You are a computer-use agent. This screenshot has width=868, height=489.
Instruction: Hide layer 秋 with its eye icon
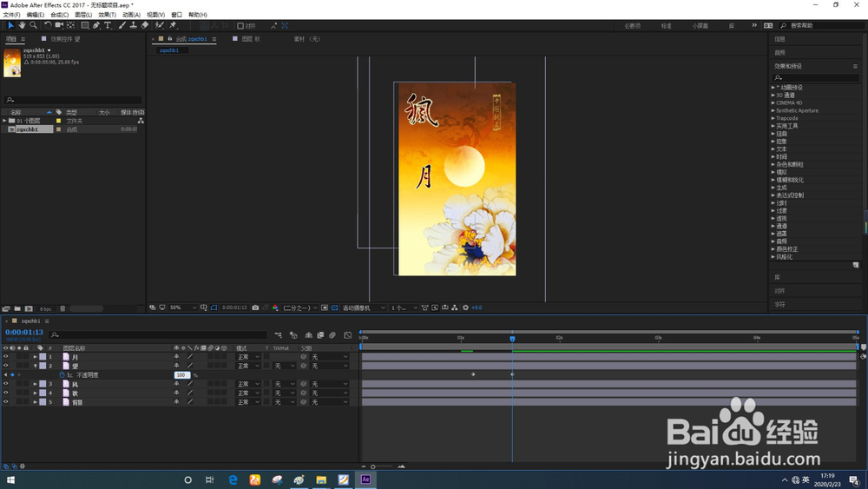pos(5,393)
